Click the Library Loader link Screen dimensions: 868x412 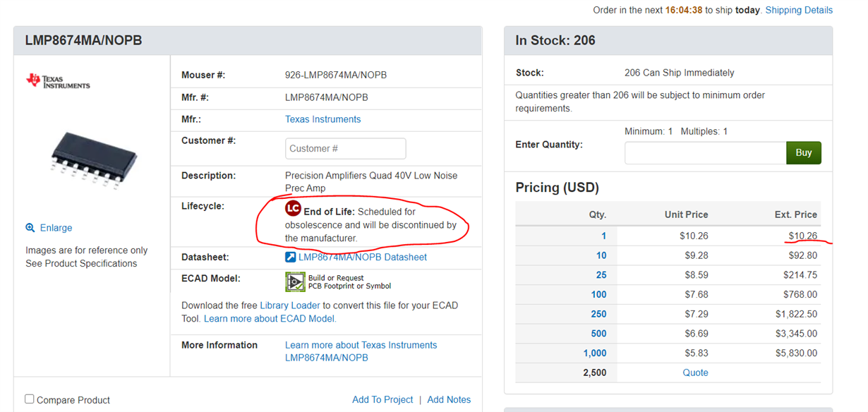click(x=290, y=305)
